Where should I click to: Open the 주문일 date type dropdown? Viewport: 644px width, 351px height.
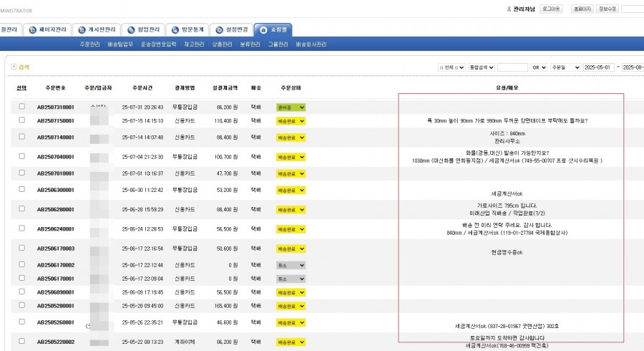(x=564, y=67)
